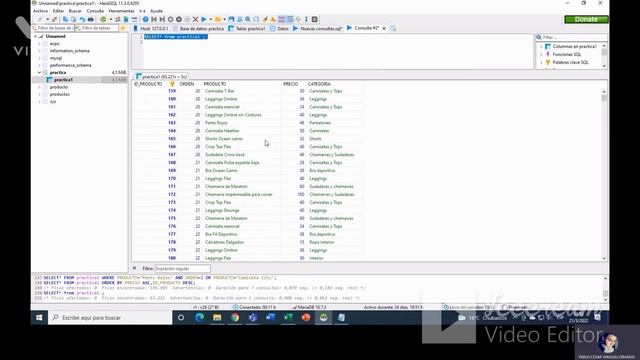640x360 pixels.
Task: Open the Archivo menu
Action: coord(40,11)
